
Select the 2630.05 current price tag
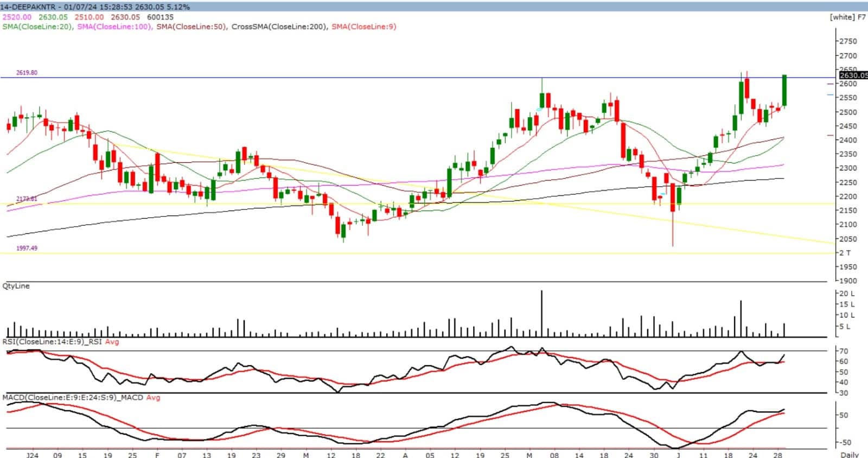[x=853, y=75]
